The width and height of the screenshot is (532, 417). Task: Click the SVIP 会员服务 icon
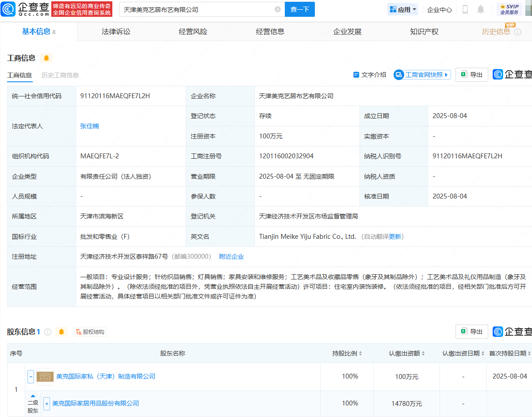510,9
